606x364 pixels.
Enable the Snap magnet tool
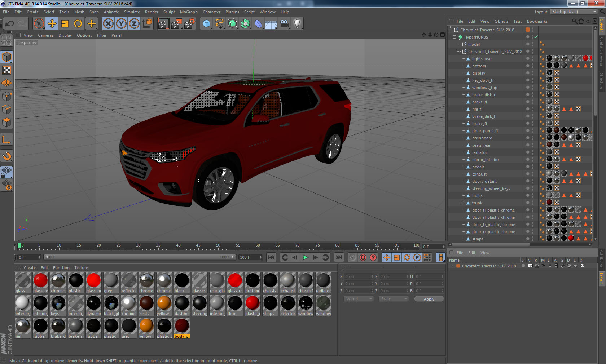pos(7,156)
